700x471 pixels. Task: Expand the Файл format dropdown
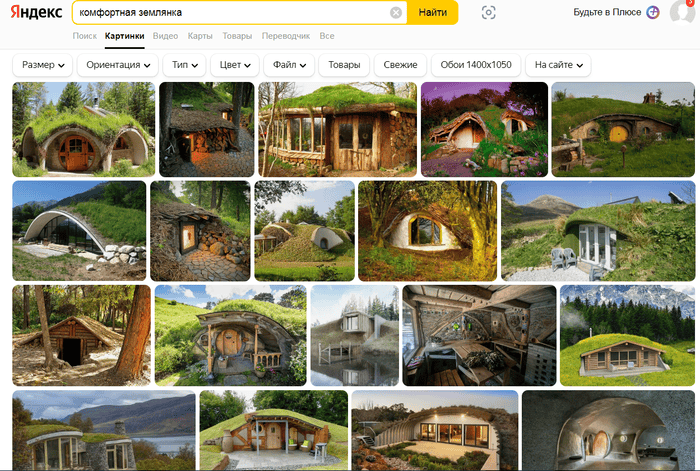289,65
